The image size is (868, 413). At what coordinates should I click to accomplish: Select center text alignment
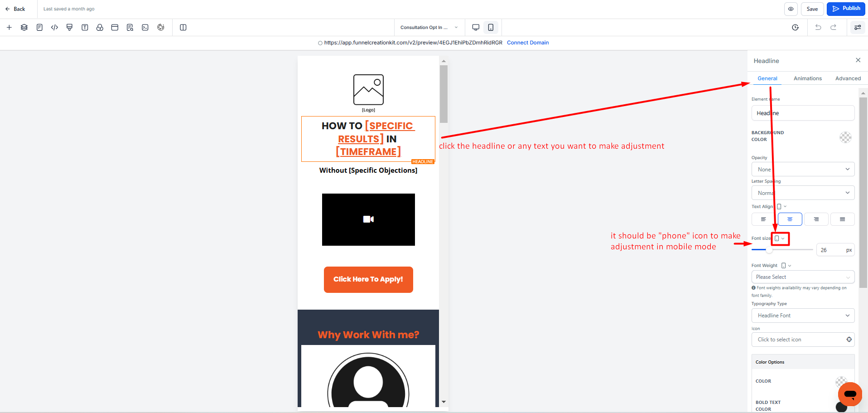point(790,219)
